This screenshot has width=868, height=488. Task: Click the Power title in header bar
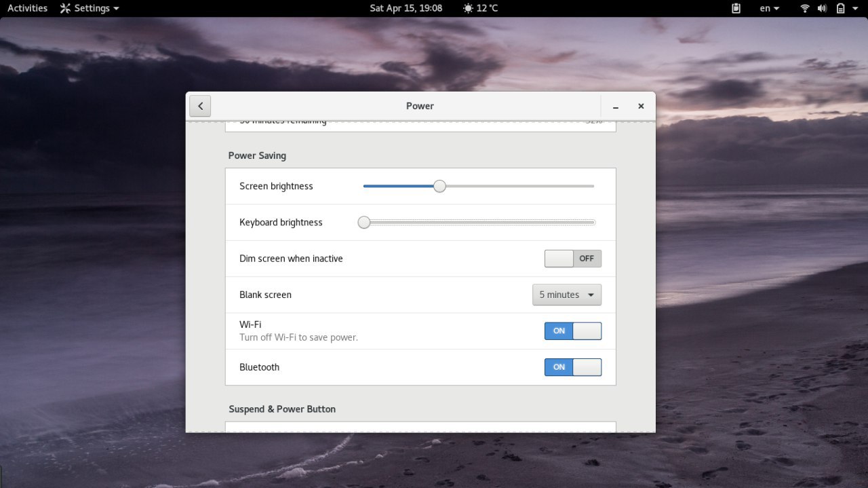[x=420, y=106]
